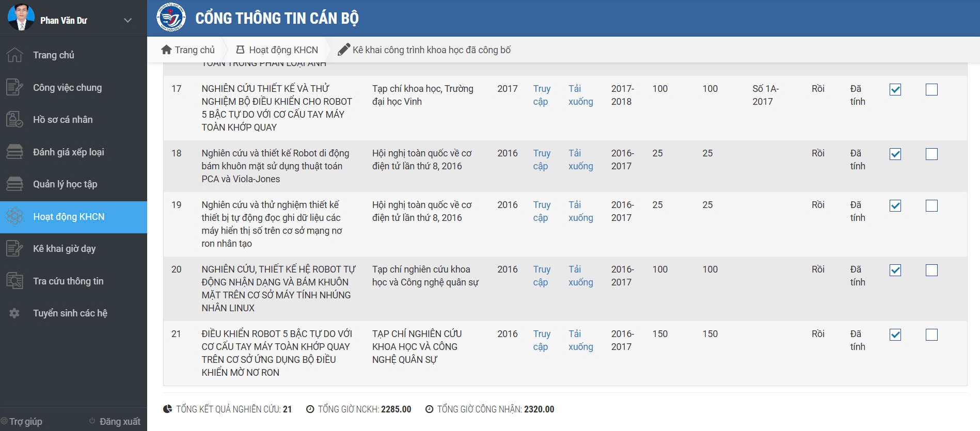Click Truy cập link for row 18
The height and width of the screenshot is (431, 980).
(541, 159)
